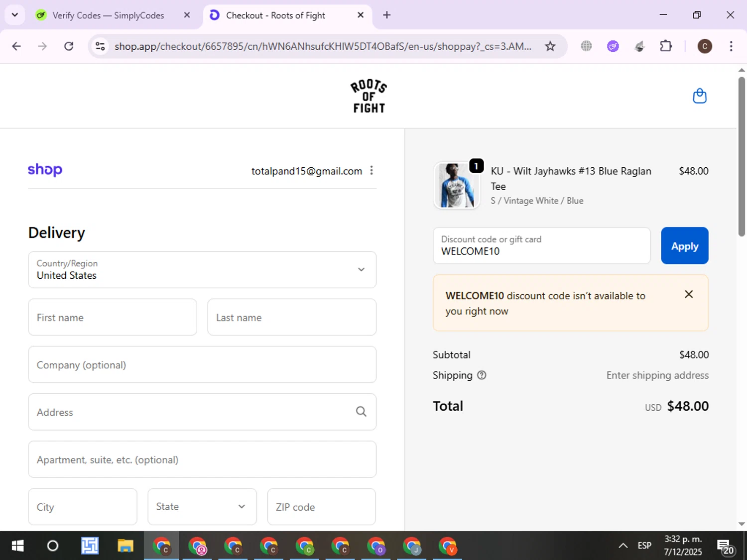
Task: Click the gray bird extension icon
Action: click(x=639, y=46)
